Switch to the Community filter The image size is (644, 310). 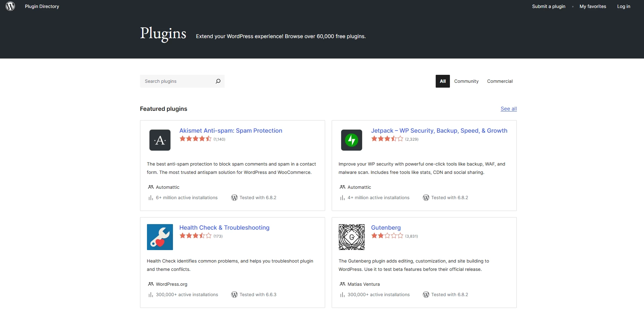pyautogui.click(x=466, y=81)
